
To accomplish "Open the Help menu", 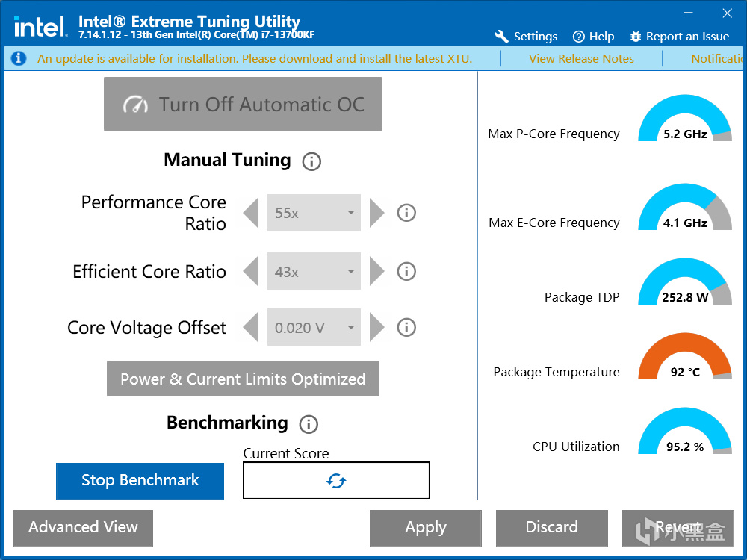I will (593, 37).
